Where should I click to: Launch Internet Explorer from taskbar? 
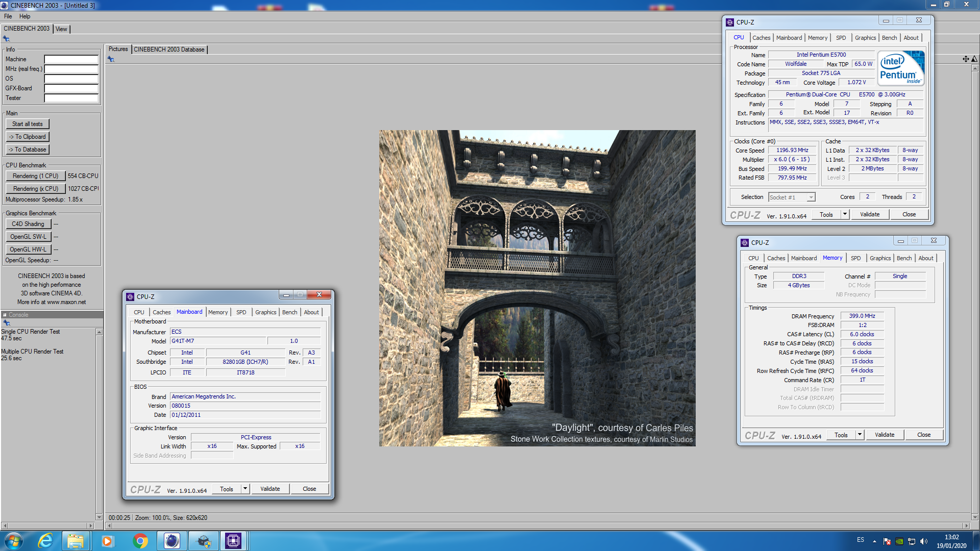point(45,541)
